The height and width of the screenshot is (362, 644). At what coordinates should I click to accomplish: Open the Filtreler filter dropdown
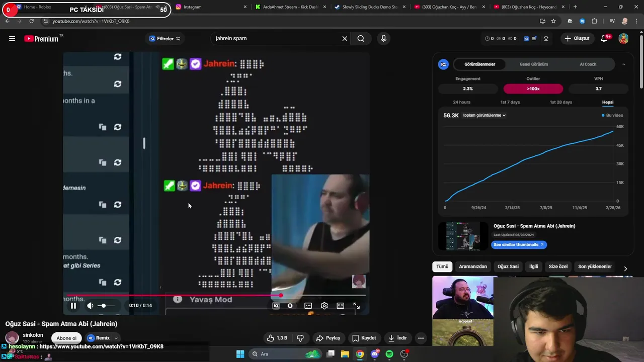click(165, 39)
